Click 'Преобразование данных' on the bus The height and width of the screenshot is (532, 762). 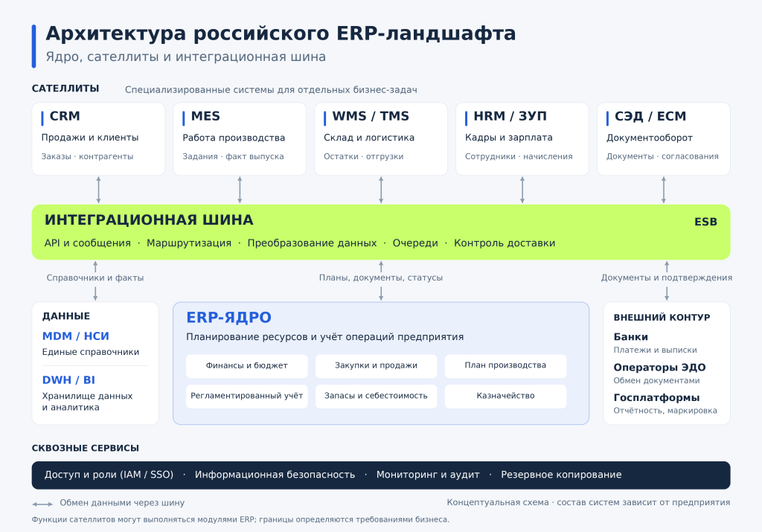pos(312,243)
